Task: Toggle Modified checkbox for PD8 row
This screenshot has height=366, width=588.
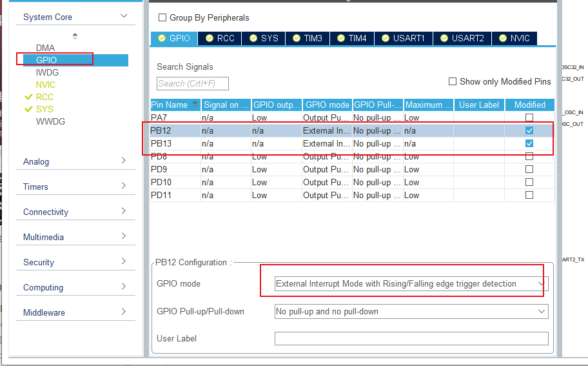Action: 529,157
